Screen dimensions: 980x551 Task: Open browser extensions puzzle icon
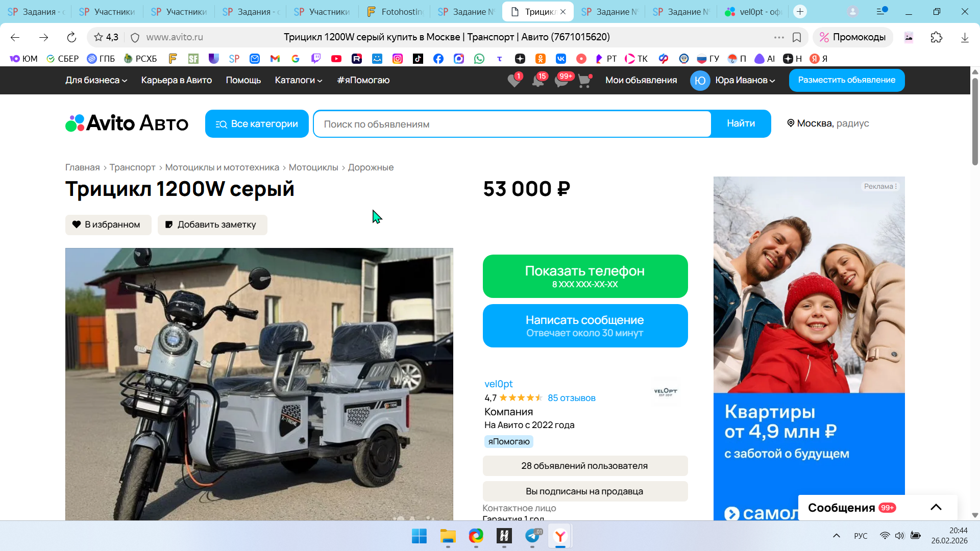point(937,37)
